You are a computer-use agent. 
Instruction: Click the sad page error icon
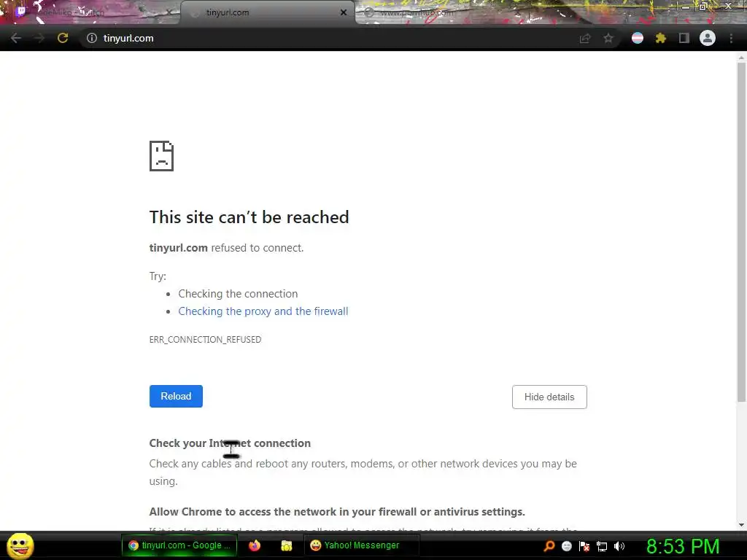161,156
